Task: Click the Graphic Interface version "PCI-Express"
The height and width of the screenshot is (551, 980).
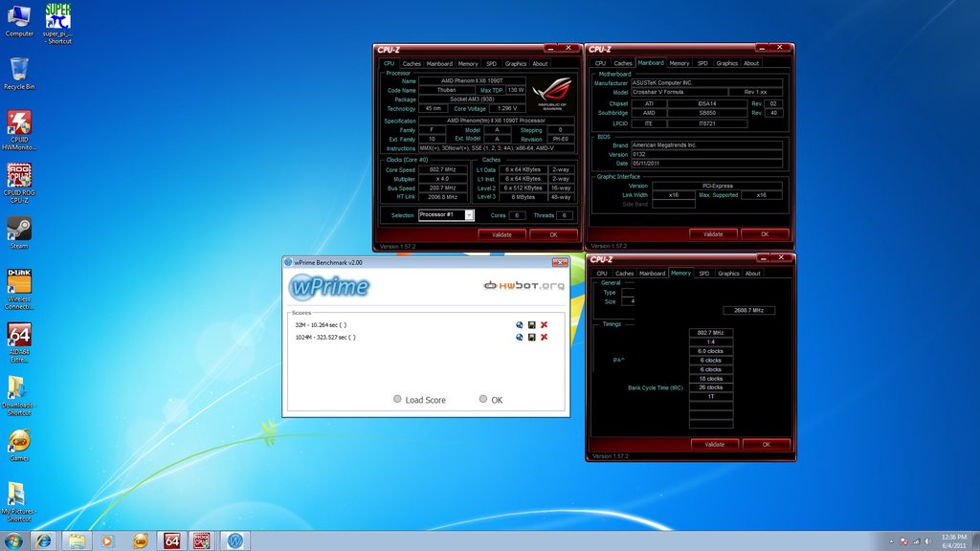Action: [717, 186]
